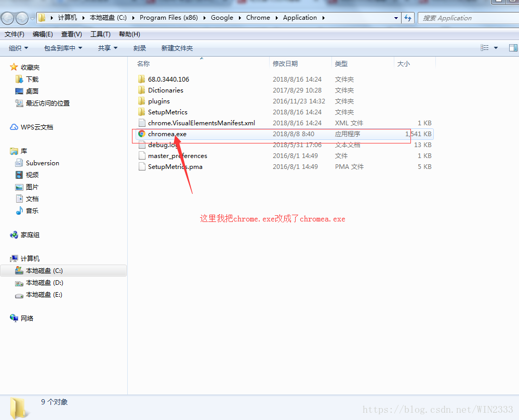Select the SetupMetrics folder icon

click(142, 112)
